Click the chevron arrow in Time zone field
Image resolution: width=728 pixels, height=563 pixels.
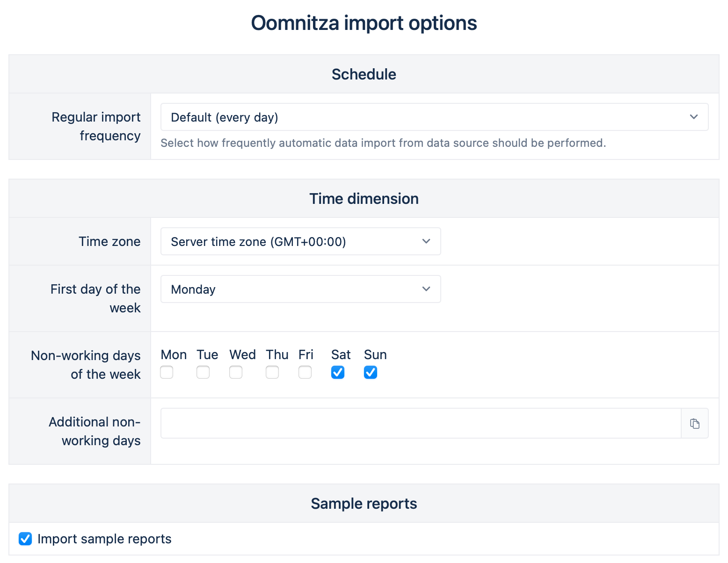[x=426, y=241]
